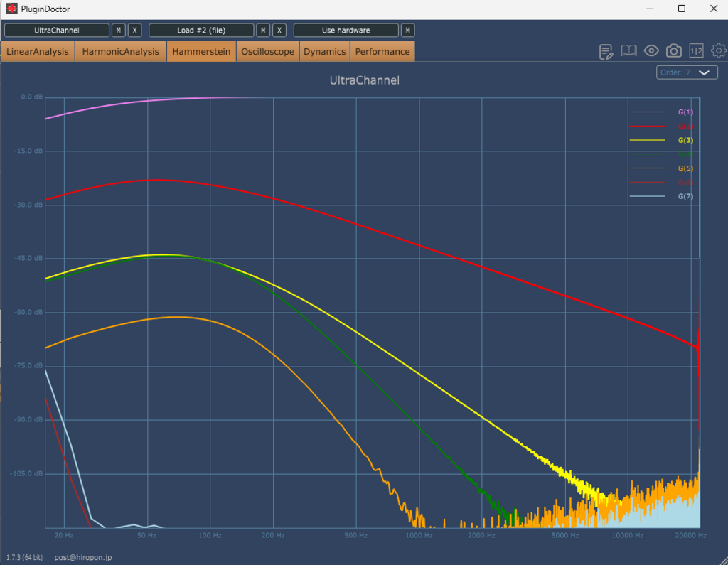This screenshot has height=565, width=728.
Task: Minimize the PluginDoctor window
Action: pos(650,9)
